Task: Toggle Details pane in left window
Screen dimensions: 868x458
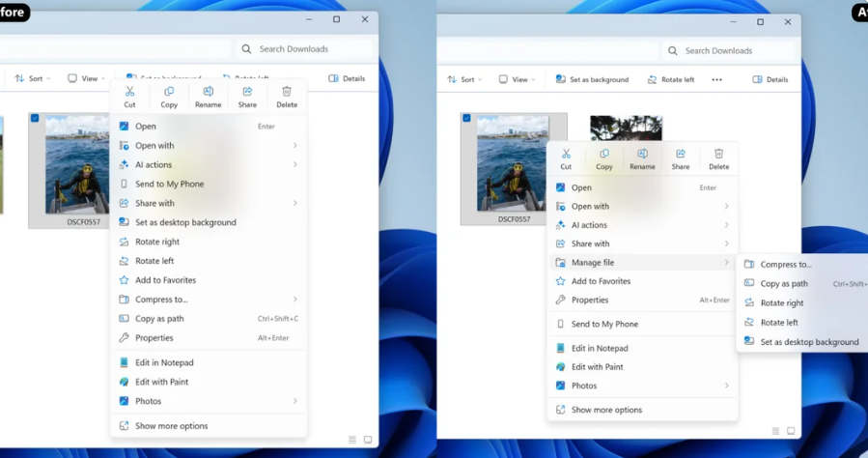Action: 347,78
